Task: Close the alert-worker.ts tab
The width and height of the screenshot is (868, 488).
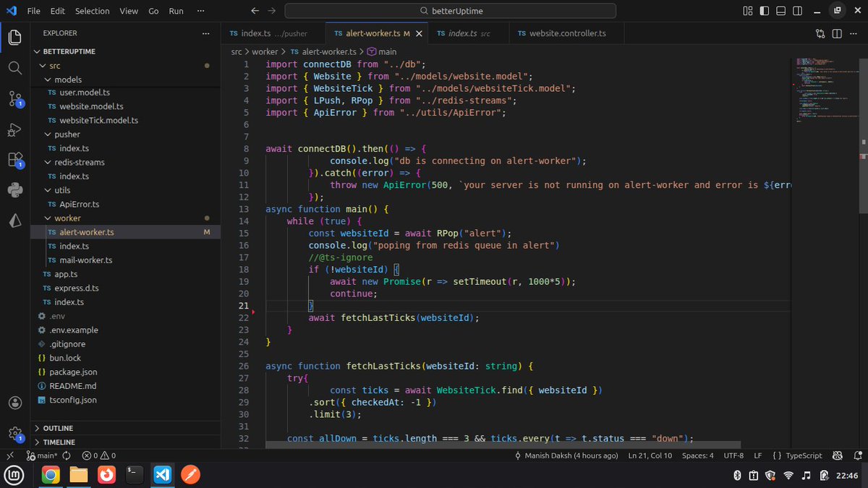Action: [419, 33]
